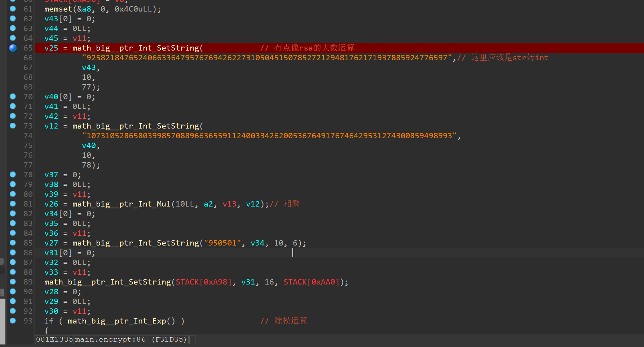Viewport: 644px width, 347px height.
Task: Select variable v43 on line 67
Action: pyautogui.click(x=89, y=68)
